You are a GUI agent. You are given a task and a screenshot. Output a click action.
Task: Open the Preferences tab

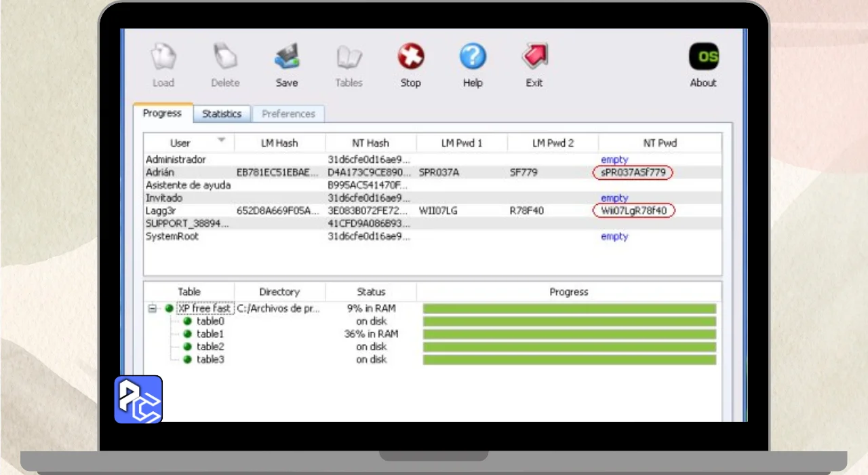coord(288,114)
